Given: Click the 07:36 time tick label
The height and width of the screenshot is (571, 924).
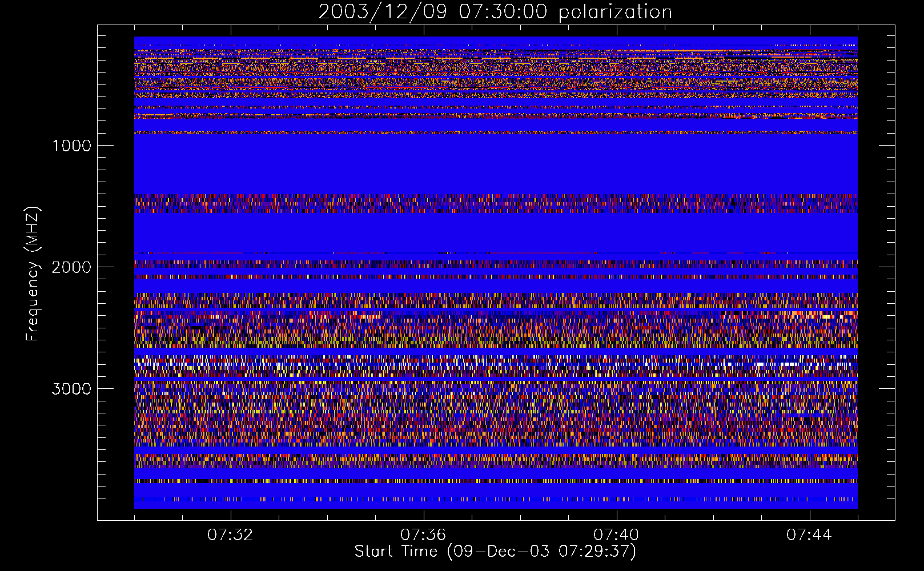Looking at the screenshot, I should [x=423, y=535].
